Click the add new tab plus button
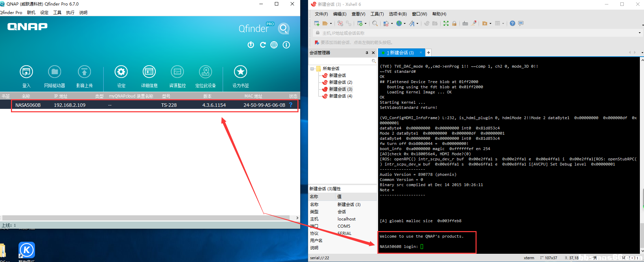Viewport: 644px width, 262px height. pyautogui.click(x=429, y=53)
